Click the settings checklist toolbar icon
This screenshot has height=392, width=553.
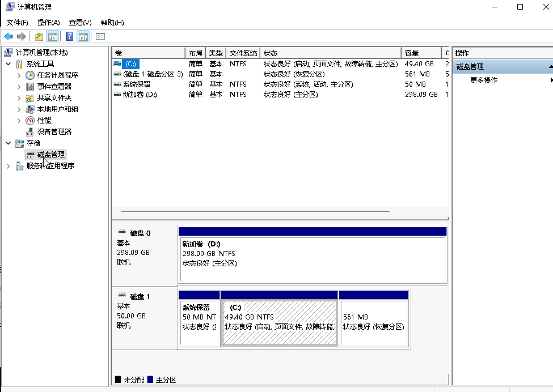point(100,36)
